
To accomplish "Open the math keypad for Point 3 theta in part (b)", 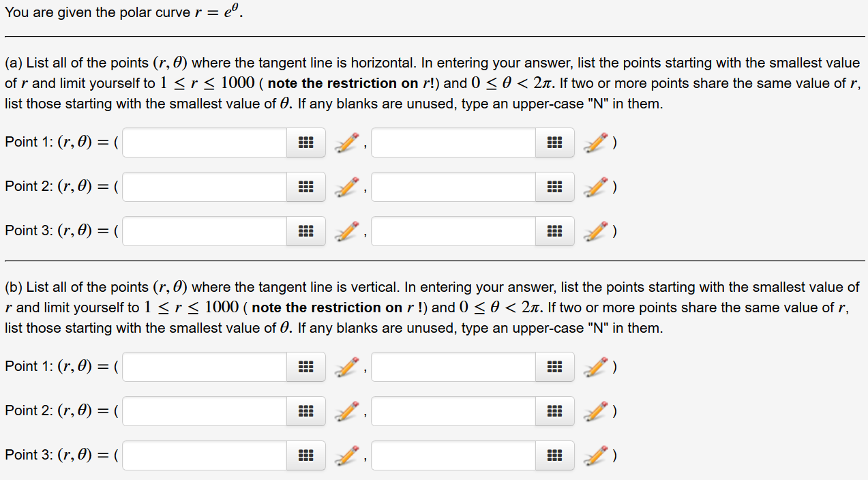I will pos(554,455).
